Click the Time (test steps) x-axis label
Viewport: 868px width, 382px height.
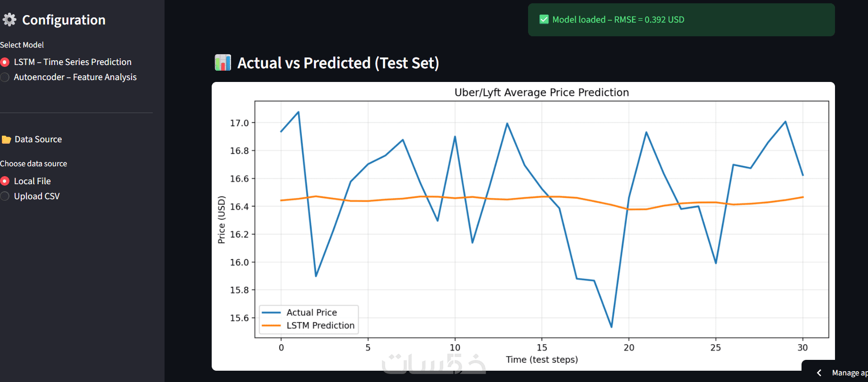click(541, 359)
